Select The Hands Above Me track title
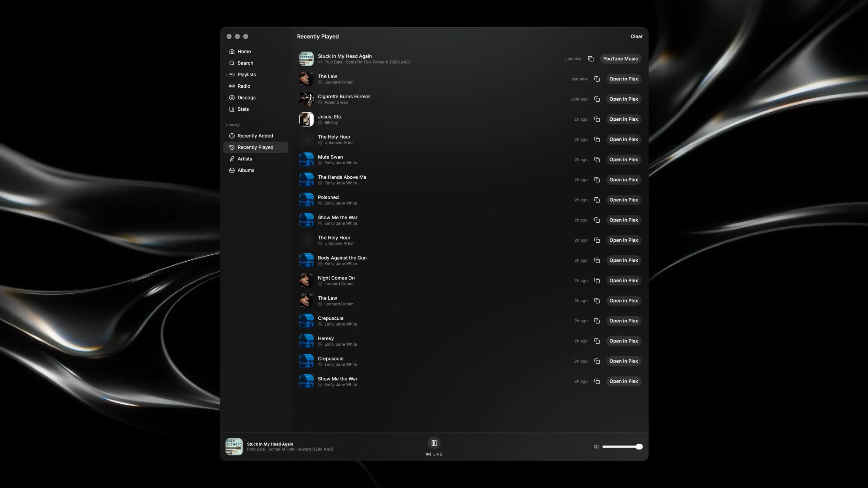This screenshot has width=868, height=488. (x=342, y=177)
